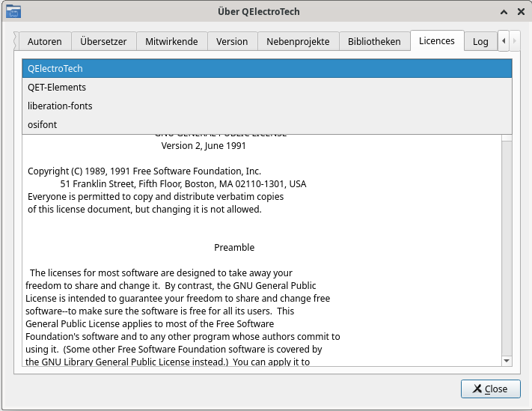Switch to the Log tab

point(480,41)
